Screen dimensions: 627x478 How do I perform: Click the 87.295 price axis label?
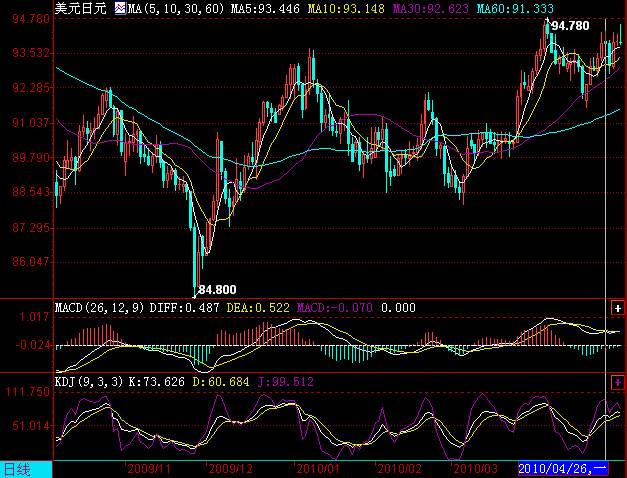(31, 228)
